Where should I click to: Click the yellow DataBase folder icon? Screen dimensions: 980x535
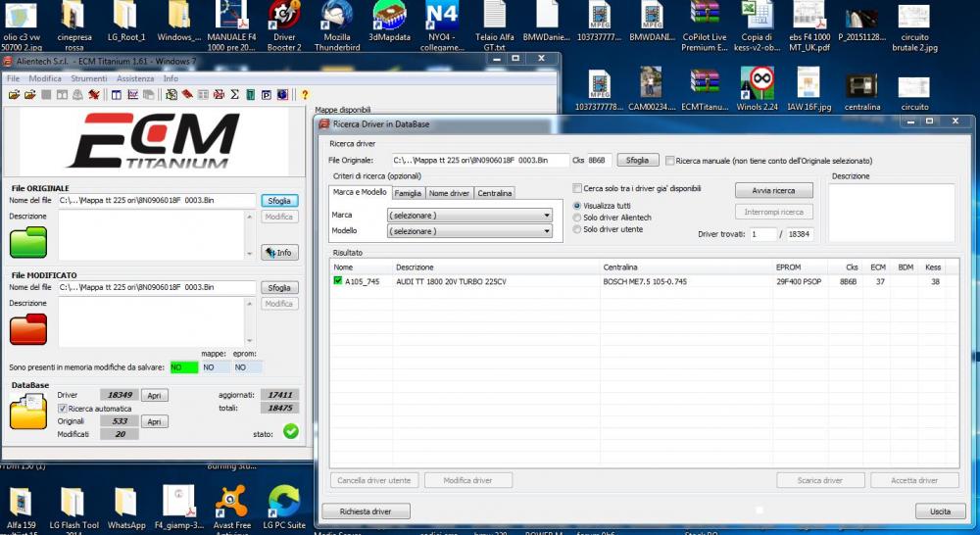tap(28, 412)
